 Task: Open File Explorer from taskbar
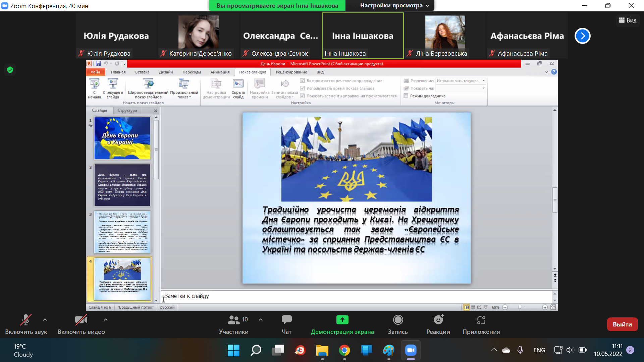(322, 350)
